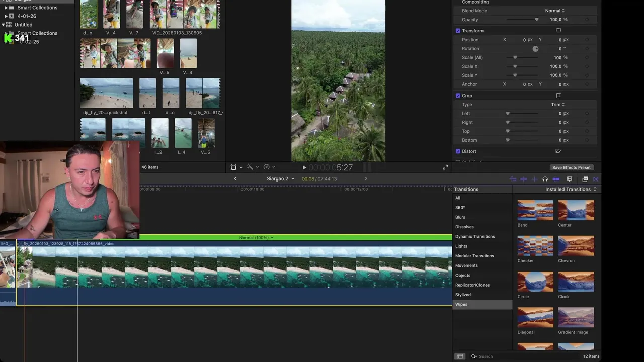
Task: Select the Chevron transition thumbnail
Action: pyautogui.click(x=576, y=246)
